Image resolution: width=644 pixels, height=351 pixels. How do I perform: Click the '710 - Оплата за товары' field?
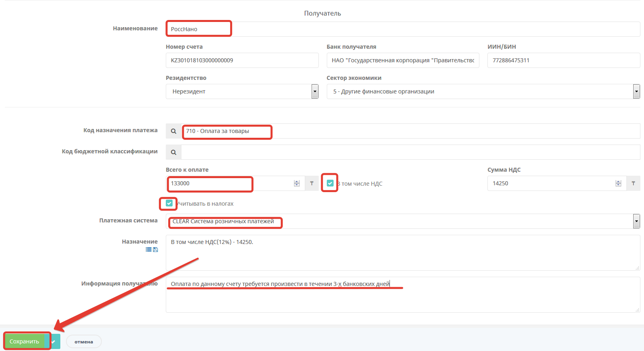pos(411,131)
